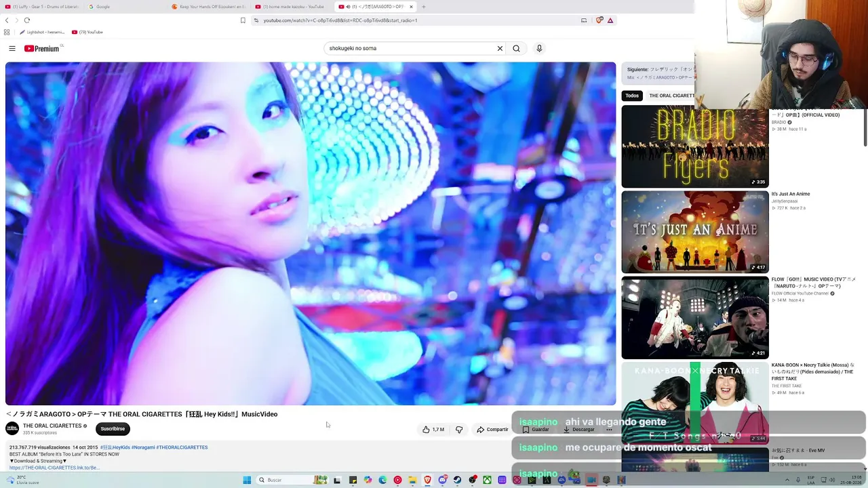
Task: Open Brave browser from taskbar
Action: (x=427, y=480)
